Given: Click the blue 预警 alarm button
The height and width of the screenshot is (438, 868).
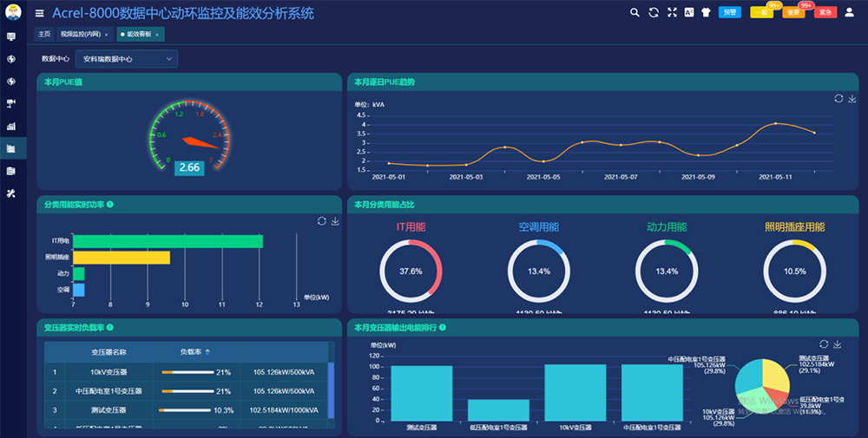Looking at the screenshot, I should click(729, 13).
